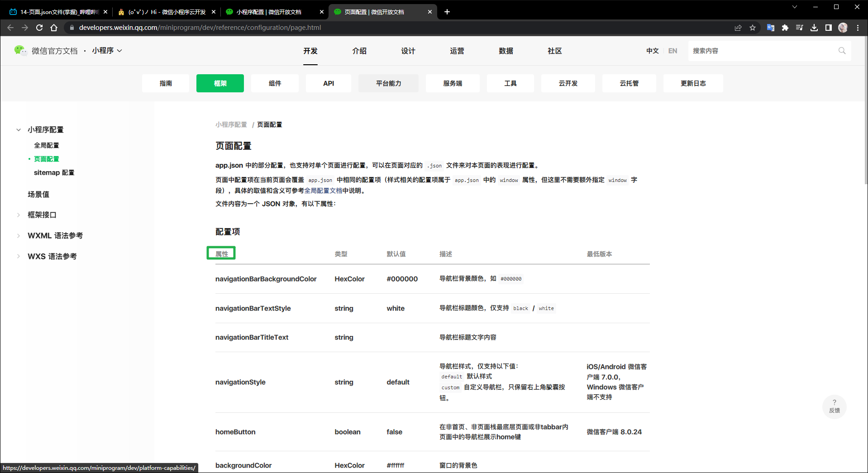Go back to the previous browser page

pyautogui.click(x=10, y=28)
